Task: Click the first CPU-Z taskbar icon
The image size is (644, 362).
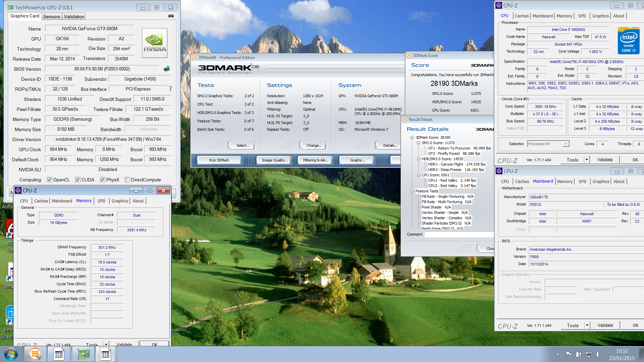Action: pyautogui.click(x=59, y=354)
